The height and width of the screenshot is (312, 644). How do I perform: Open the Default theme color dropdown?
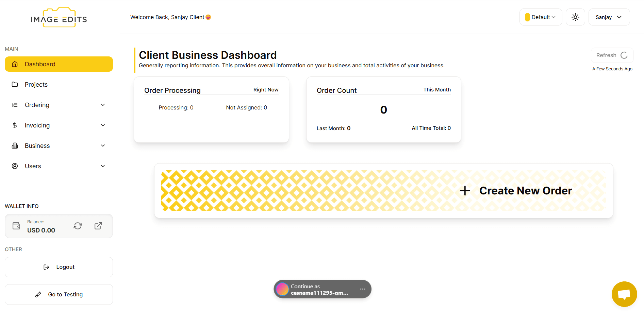[x=541, y=17]
